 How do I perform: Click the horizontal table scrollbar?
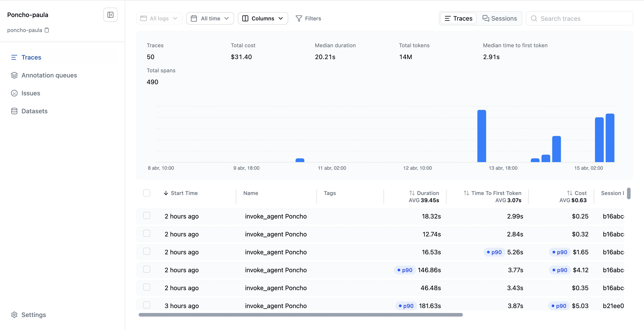(x=300, y=315)
